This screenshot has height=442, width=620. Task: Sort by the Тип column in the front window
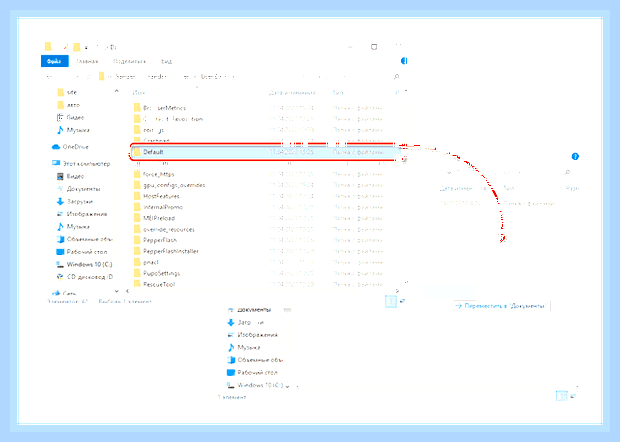(x=338, y=93)
